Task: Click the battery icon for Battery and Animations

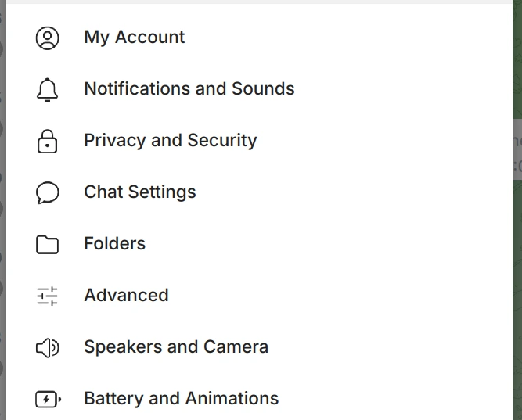Action: 49,399
